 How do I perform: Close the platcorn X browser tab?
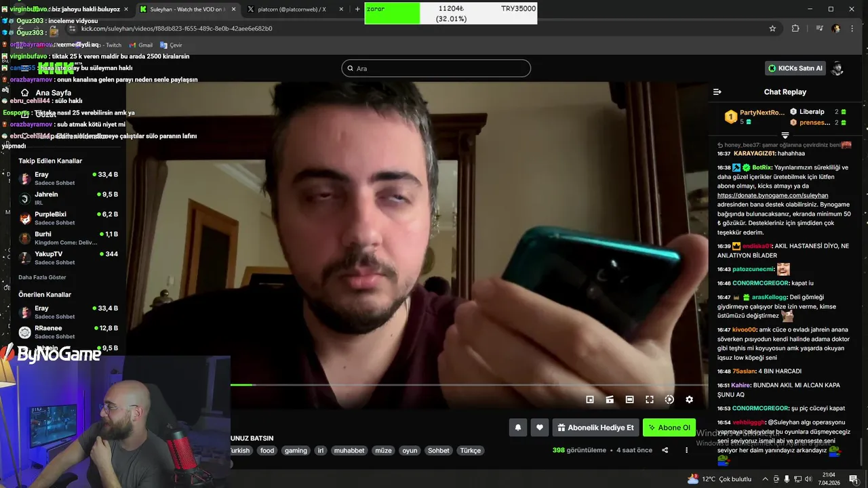coord(340,9)
